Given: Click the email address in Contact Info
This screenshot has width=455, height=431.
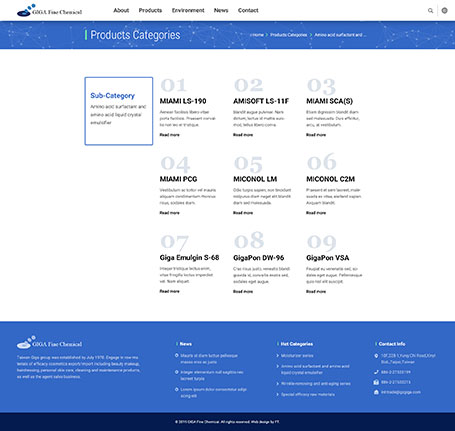Looking at the screenshot, I should click(x=401, y=392).
